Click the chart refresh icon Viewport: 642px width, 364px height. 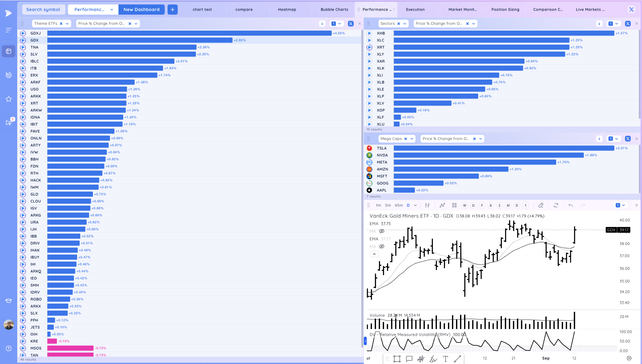(x=556, y=205)
